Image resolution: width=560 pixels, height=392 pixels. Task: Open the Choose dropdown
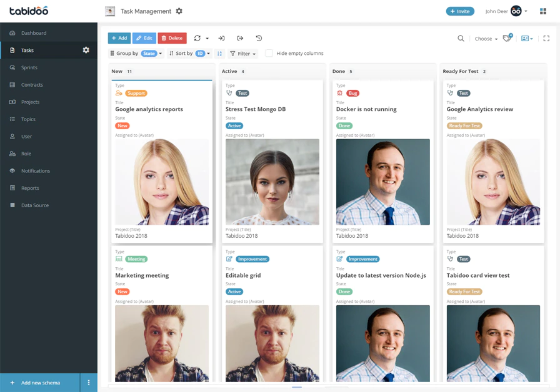(x=486, y=39)
